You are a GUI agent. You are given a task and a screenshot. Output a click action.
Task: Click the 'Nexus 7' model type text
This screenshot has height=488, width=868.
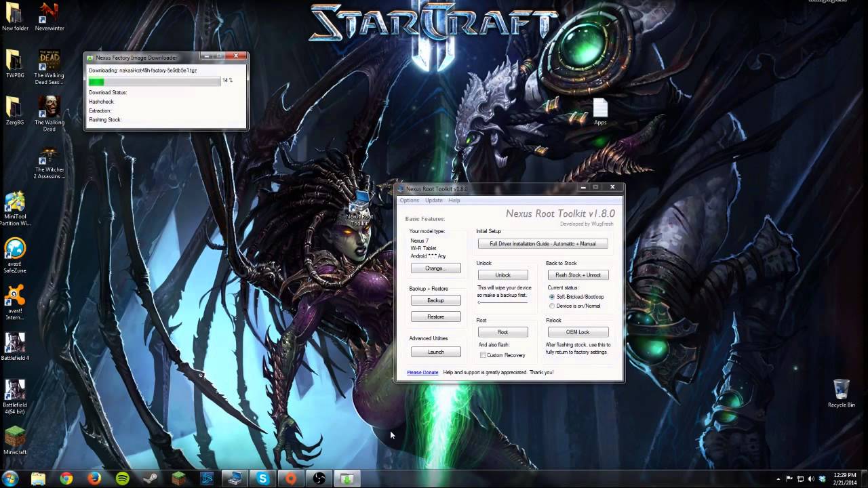[x=419, y=241]
